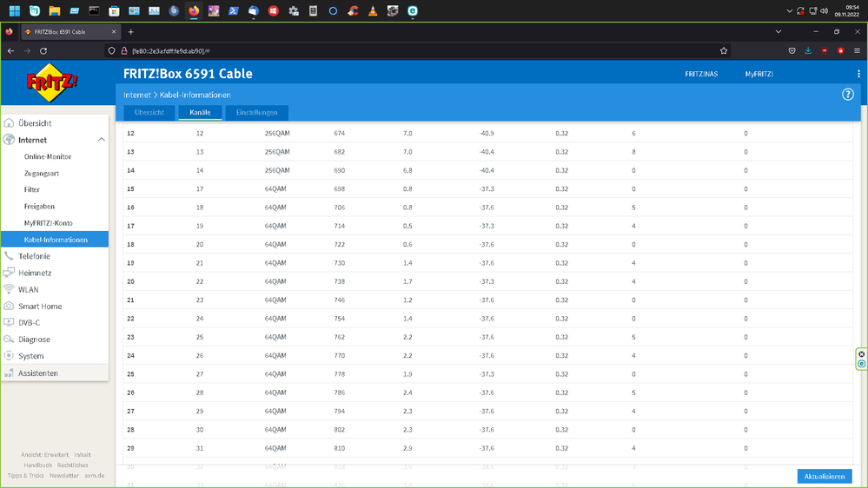The height and width of the screenshot is (488, 868).
Task: Bookmark this page with the star icon
Action: 724,51
